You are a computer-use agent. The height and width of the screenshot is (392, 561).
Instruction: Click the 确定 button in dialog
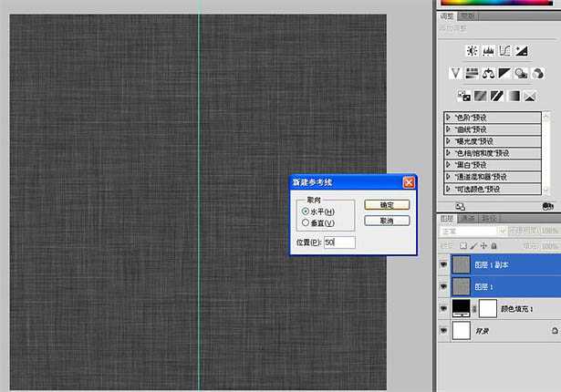coord(386,205)
